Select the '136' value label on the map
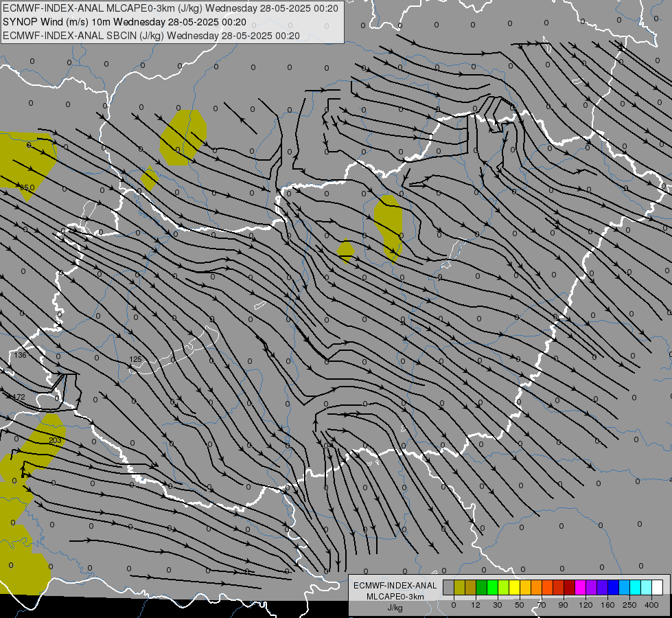Viewport: 672px width, 618px height. (x=20, y=355)
